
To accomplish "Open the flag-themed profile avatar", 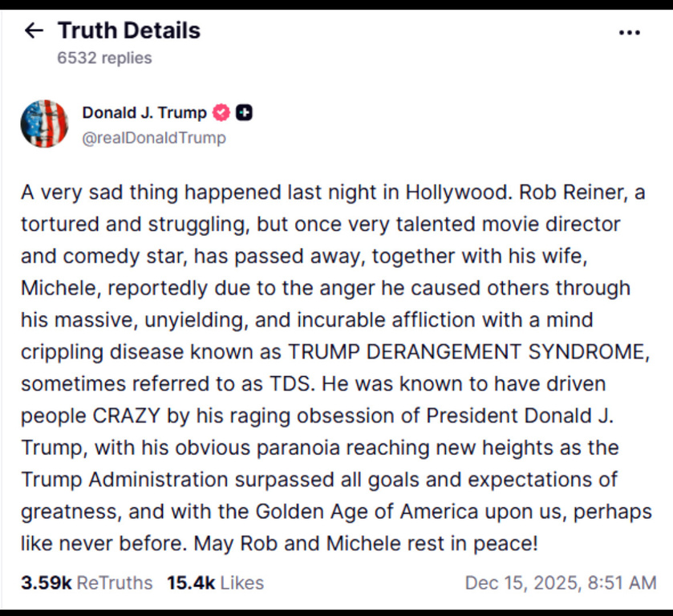I will click(44, 124).
